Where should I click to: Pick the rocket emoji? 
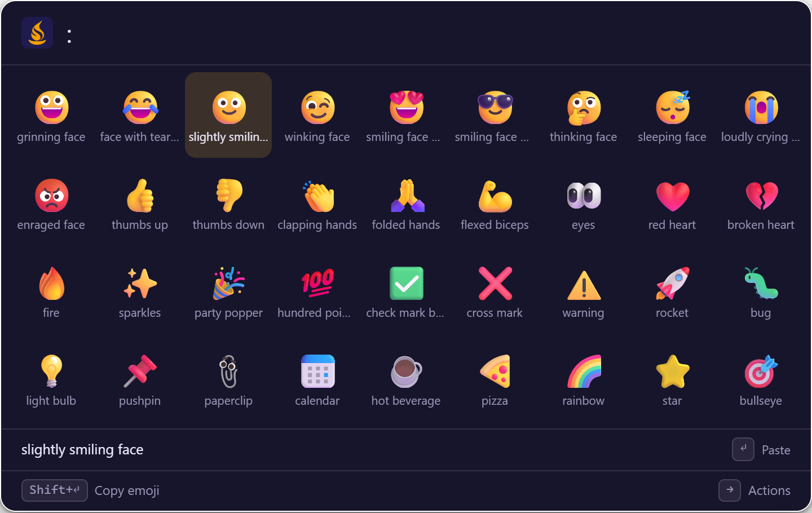point(672,291)
